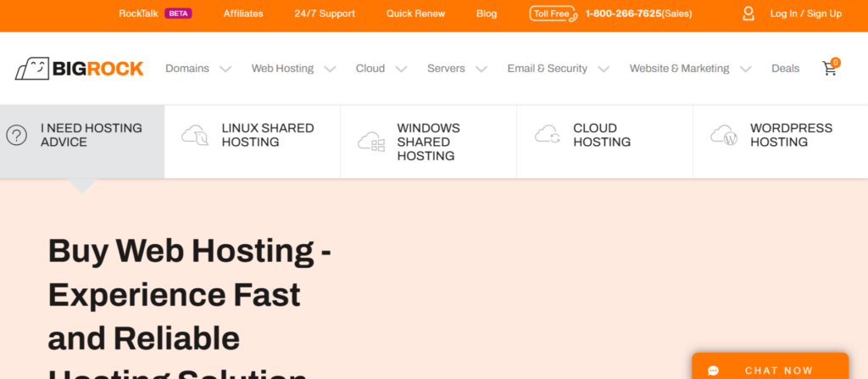Click the Toll Free phone badge
868x379 pixels.
click(554, 14)
